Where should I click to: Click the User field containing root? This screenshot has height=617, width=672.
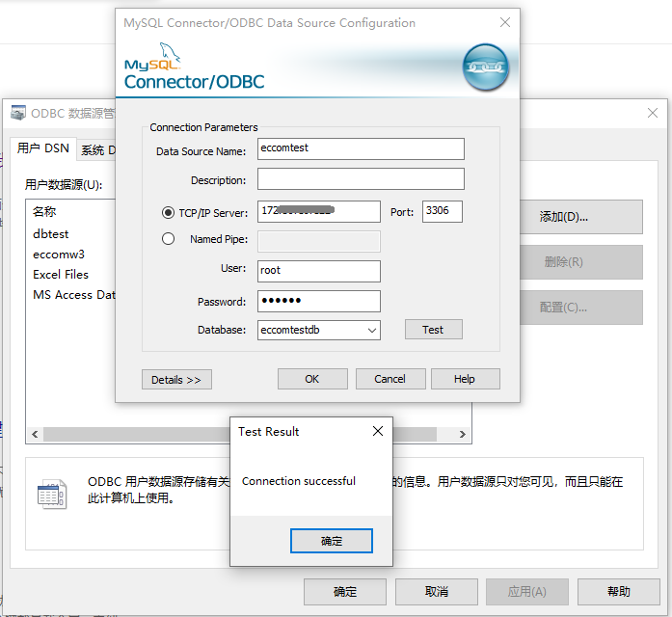[x=319, y=271]
